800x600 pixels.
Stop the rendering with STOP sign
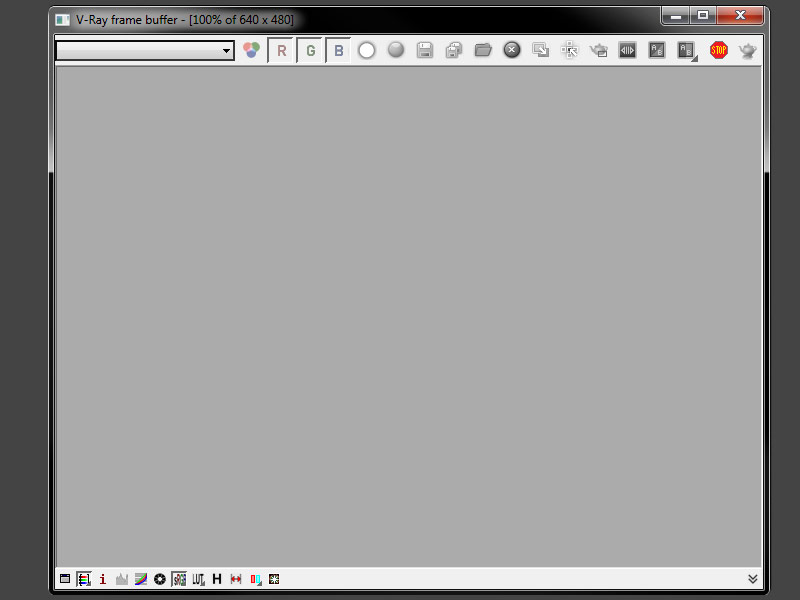pos(718,50)
